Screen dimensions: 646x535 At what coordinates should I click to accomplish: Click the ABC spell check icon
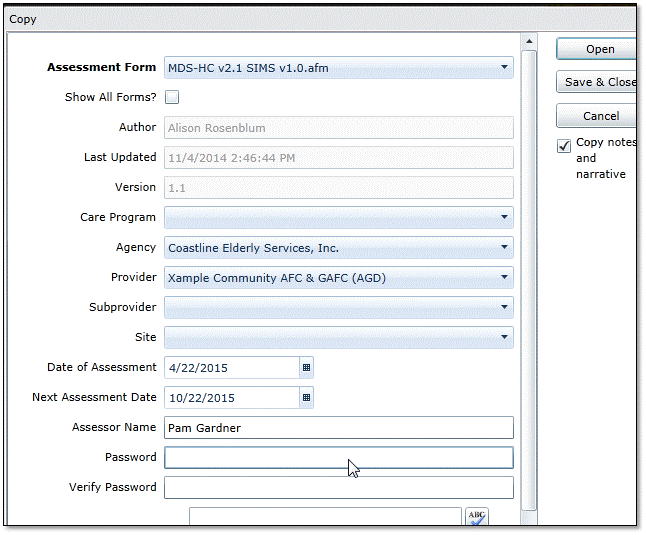coord(477,518)
